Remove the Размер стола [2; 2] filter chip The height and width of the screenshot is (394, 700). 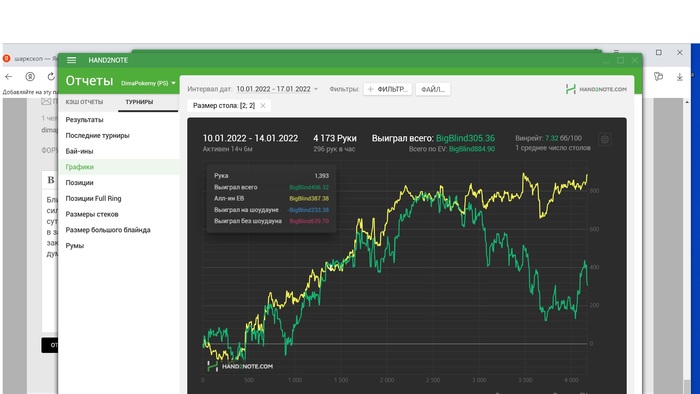point(263,105)
